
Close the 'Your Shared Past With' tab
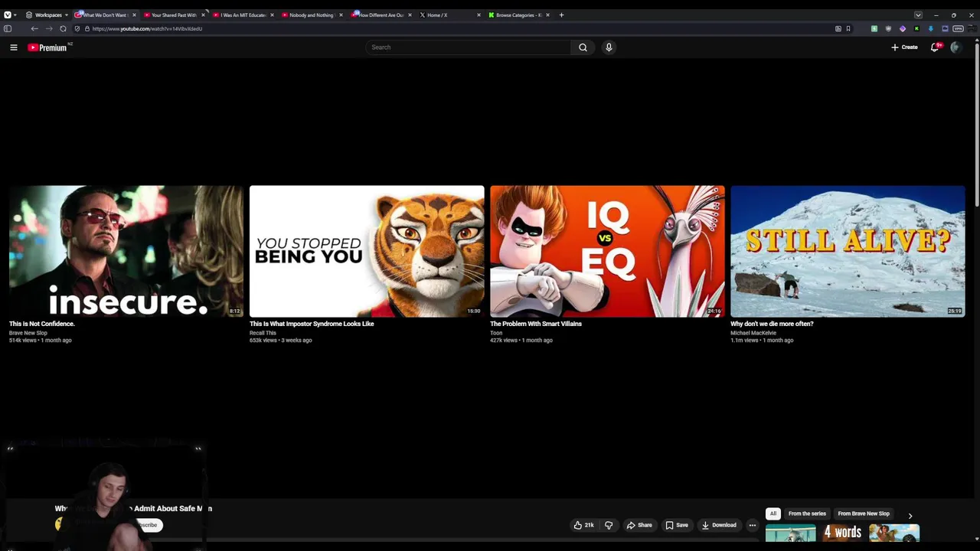203,15
